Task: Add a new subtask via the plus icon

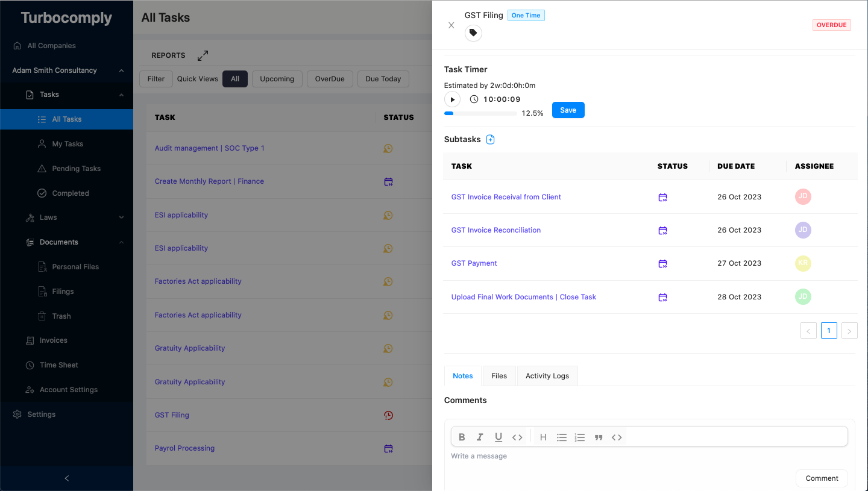Action: point(490,139)
